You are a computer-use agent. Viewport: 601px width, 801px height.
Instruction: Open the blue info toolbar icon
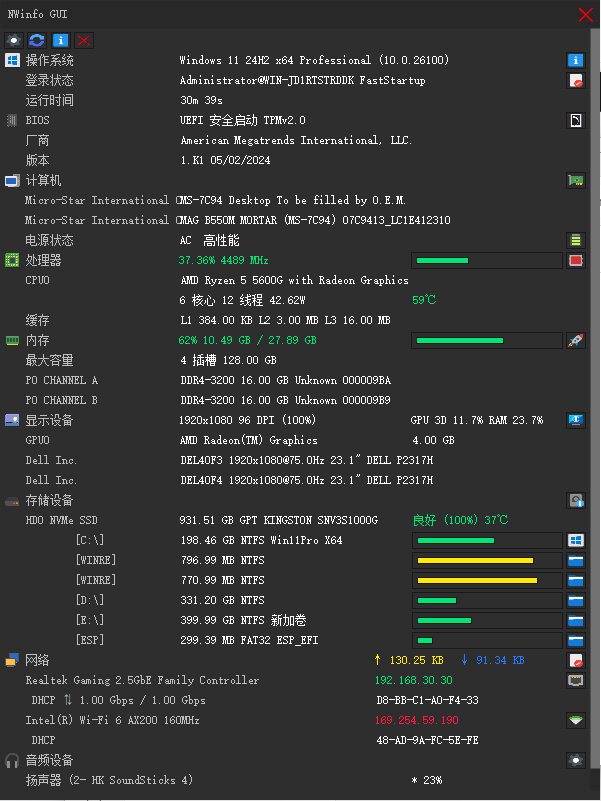[x=60, y=40]
